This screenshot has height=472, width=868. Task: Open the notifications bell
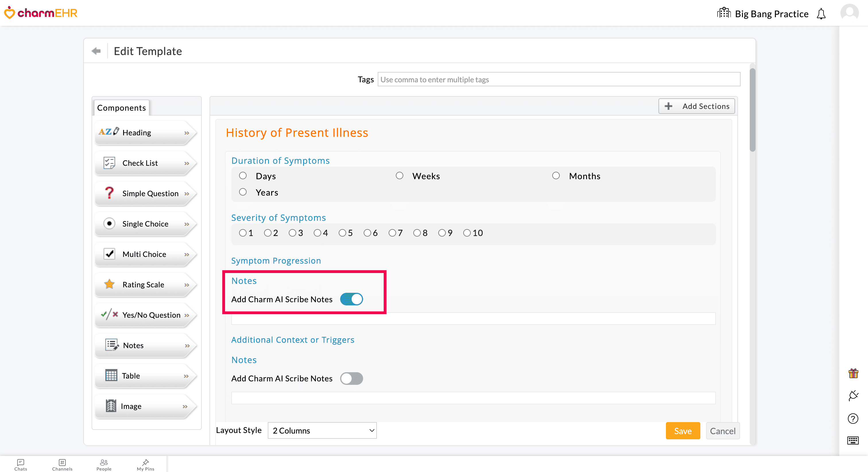tap(821, 14)
